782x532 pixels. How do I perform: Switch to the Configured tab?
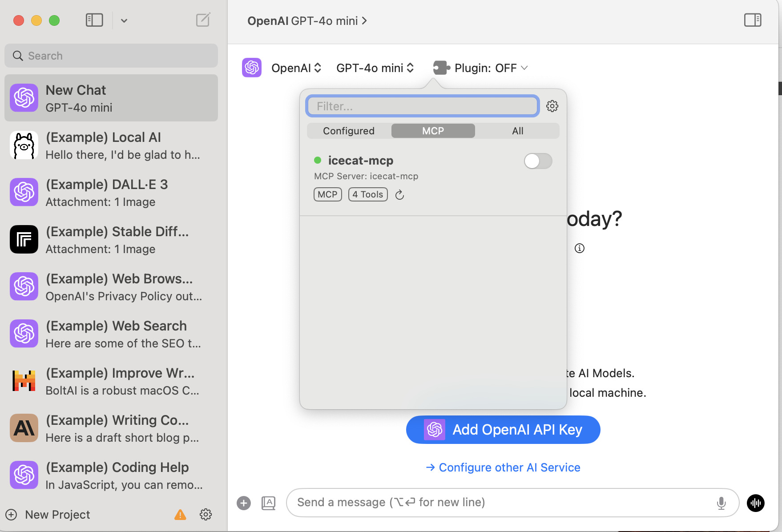point(349,131)
